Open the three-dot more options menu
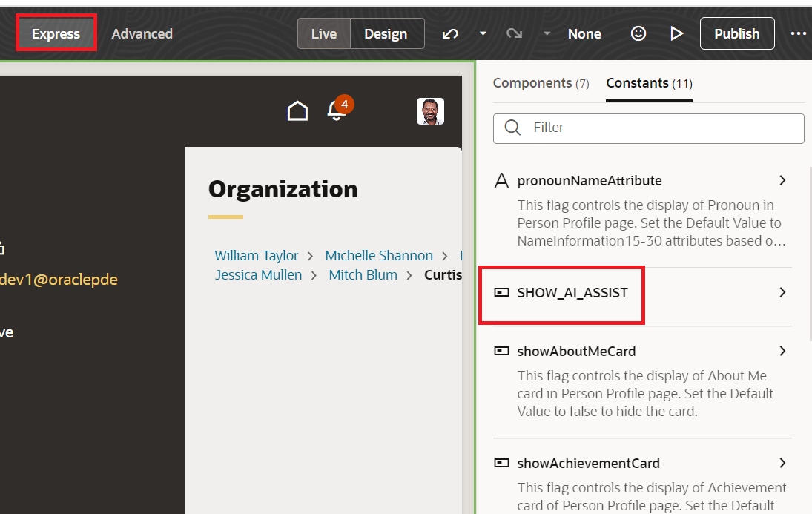The width and height of the screenshot is (812, 514). [x=798, y=33]
